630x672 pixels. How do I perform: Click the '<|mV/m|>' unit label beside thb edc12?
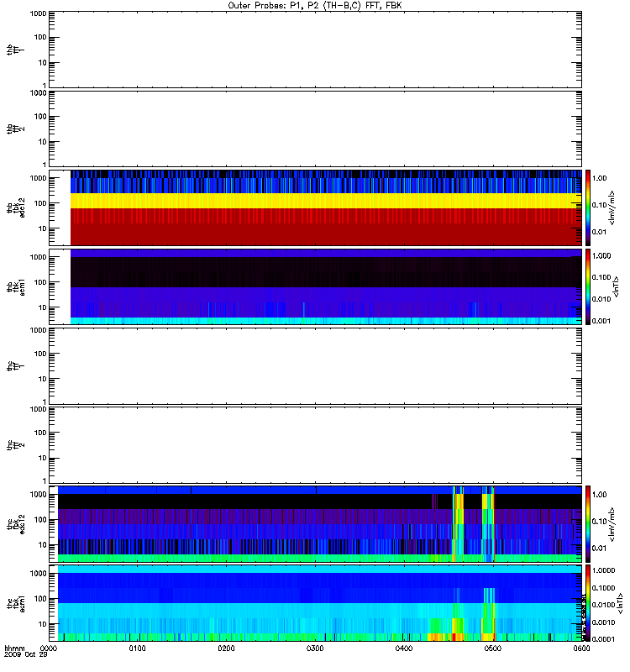612,207
